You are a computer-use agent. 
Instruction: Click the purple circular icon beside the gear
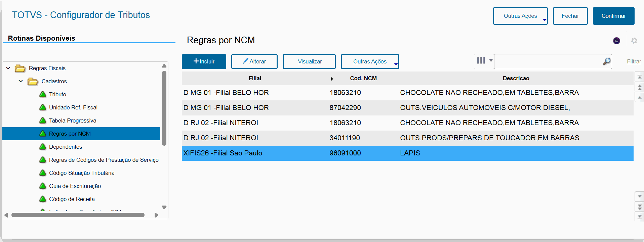(x=616, y=41)
